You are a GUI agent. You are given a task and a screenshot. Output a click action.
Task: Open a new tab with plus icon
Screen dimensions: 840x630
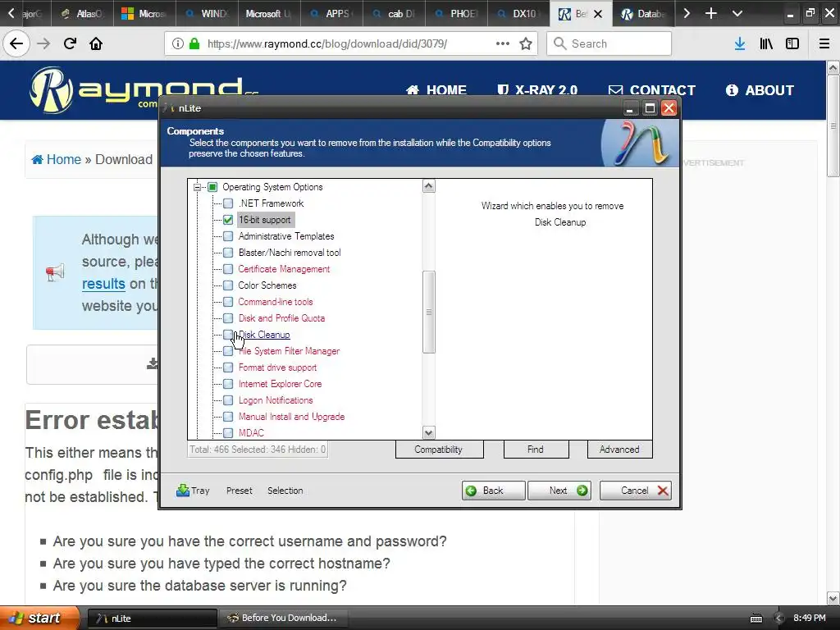click(711, 13)
